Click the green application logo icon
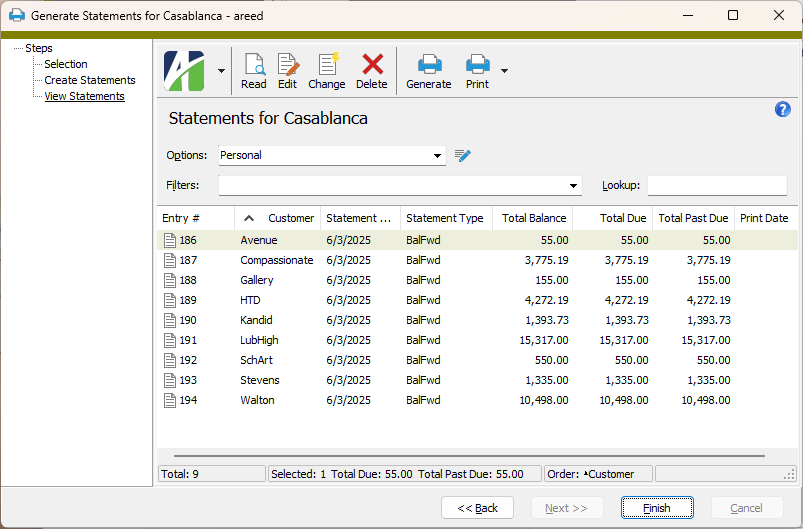This screenshot has width=803, height=529. (183, 71)
